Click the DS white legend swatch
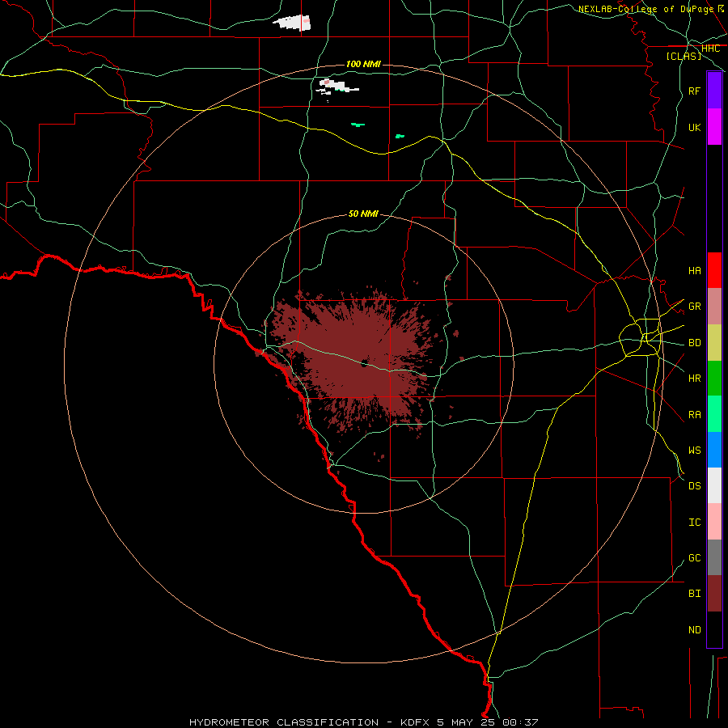Viewport: 728px width, 728px height. [x=714, y=485]
